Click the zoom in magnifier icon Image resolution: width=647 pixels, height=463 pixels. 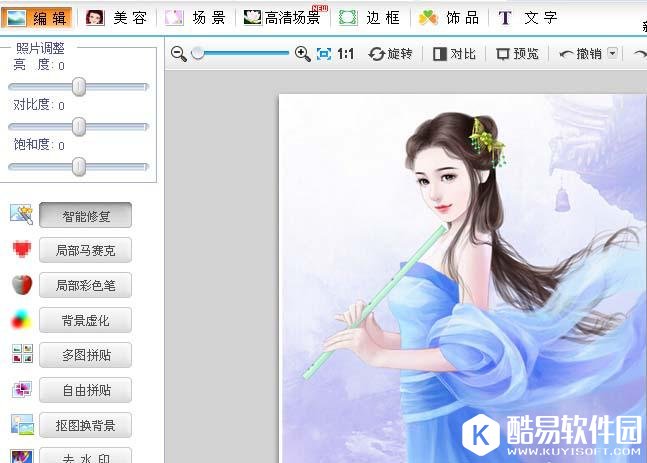coord(302,54)
